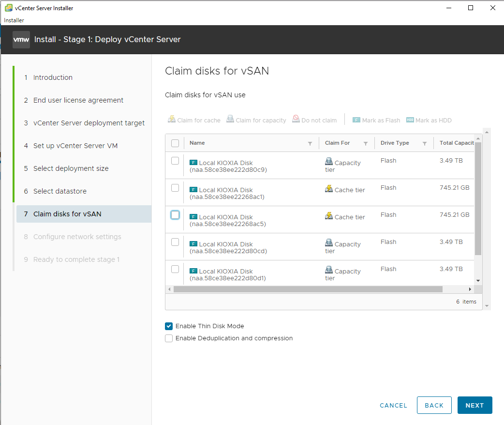Disable Enable Thin Disk Mode checkbox
Image resolution: width=504 pixels, height=425 pixels.
[169, 326]
